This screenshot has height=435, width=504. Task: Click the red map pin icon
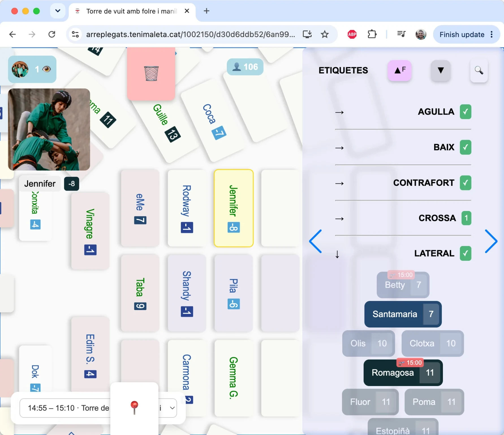(134, 408)
